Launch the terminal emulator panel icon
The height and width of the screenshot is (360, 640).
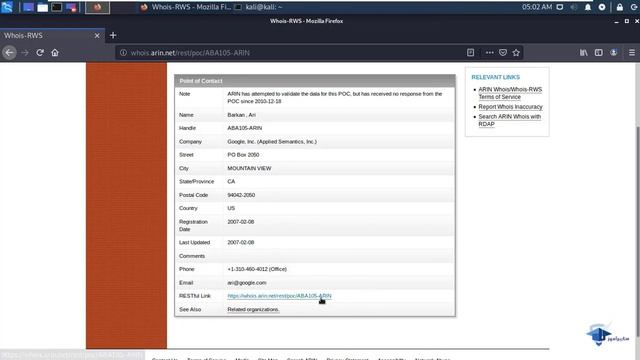click(57, 7)
